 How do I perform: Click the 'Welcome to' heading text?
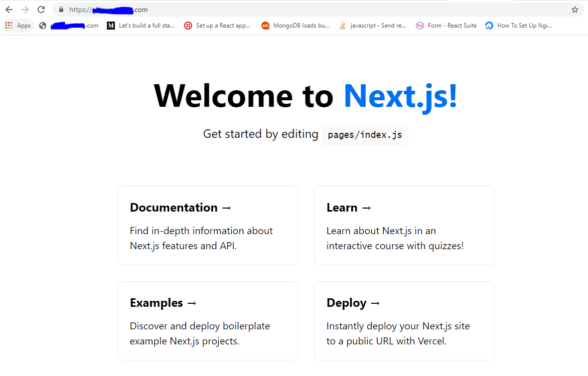244,97
